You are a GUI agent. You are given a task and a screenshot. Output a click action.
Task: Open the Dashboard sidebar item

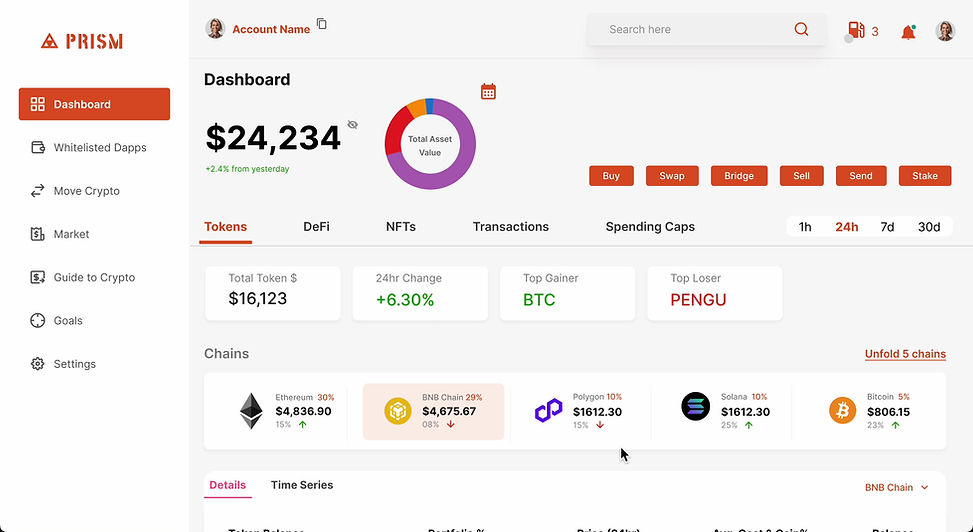94,104
